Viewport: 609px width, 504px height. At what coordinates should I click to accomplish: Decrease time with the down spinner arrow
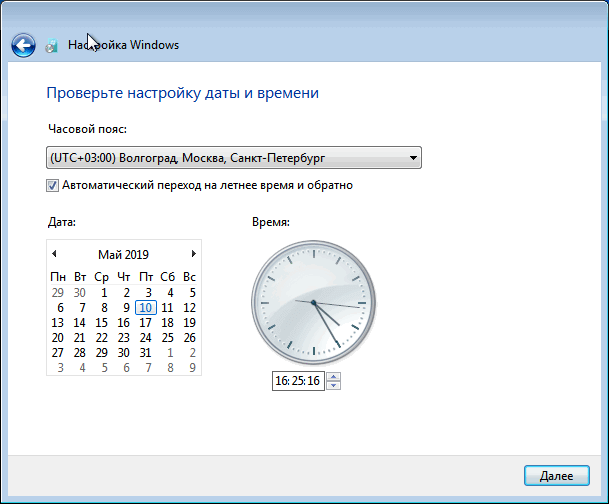(x=334, y=385)
